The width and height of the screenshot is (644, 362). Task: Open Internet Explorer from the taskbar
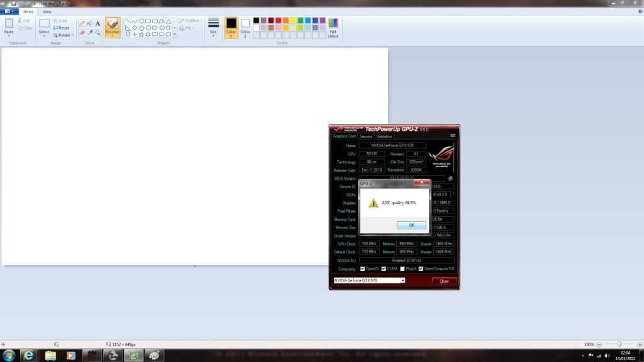[28, 356]
